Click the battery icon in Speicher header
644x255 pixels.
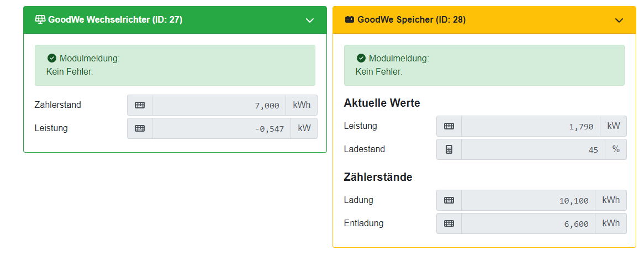pyautogui.click(x=349, y=20)
